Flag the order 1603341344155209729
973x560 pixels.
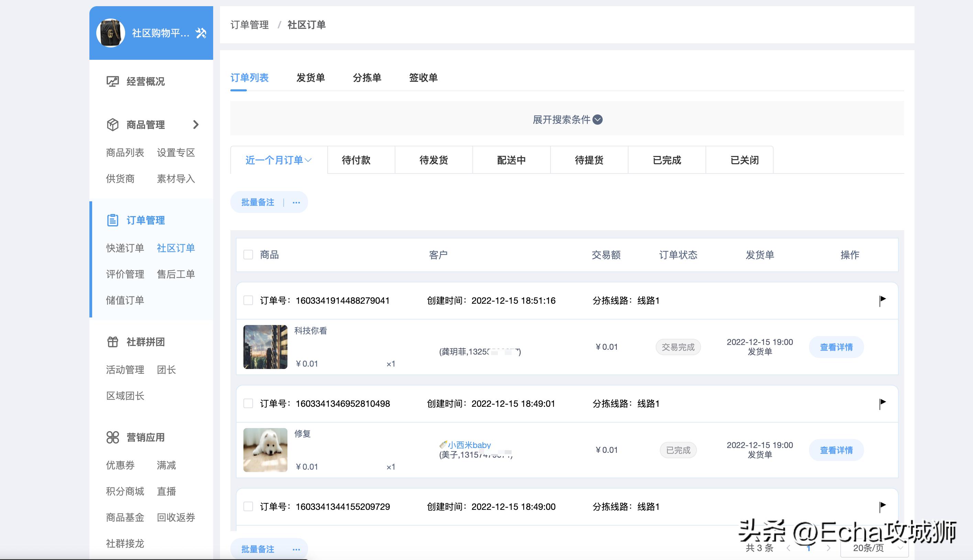(883, 506)
